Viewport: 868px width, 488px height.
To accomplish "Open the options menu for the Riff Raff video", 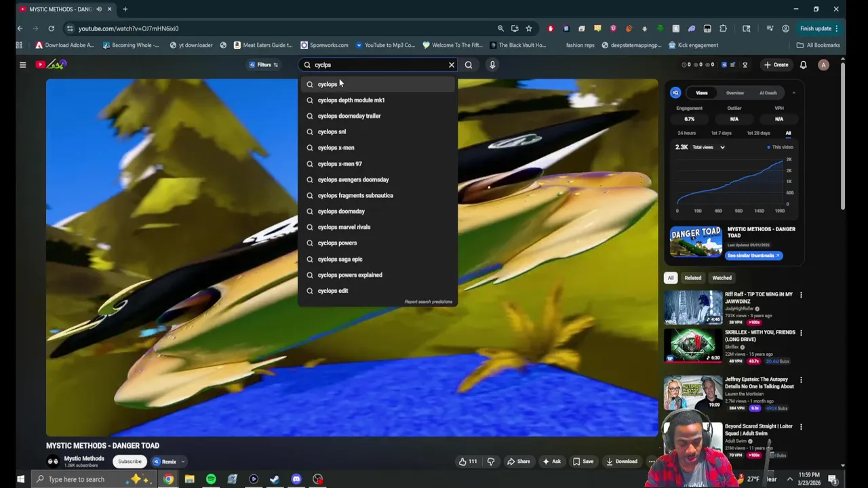I will pos(801,295).
